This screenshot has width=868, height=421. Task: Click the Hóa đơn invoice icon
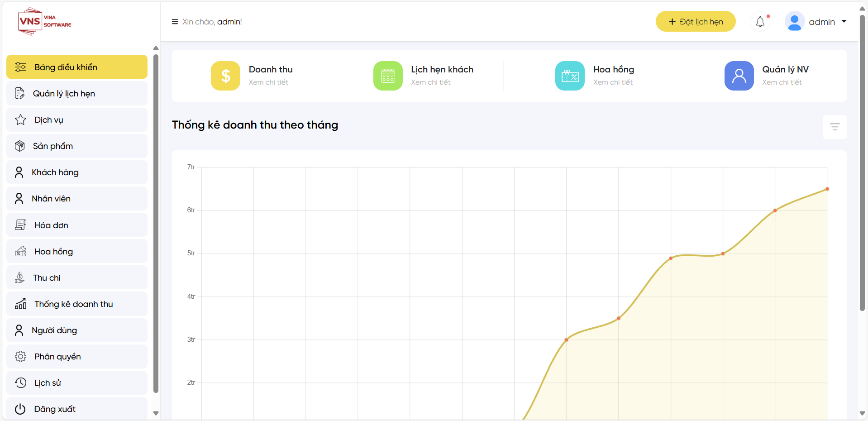[20, 225]
